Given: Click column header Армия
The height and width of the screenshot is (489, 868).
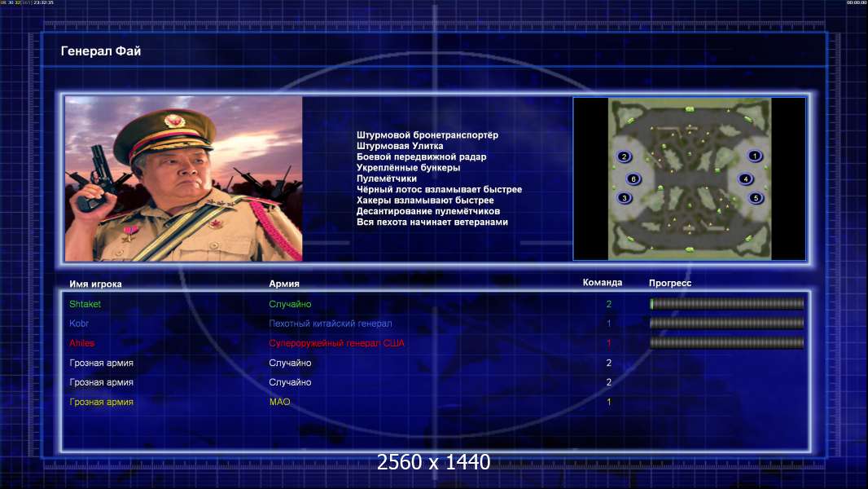Looking at the screenshot, I should point(284,284).
